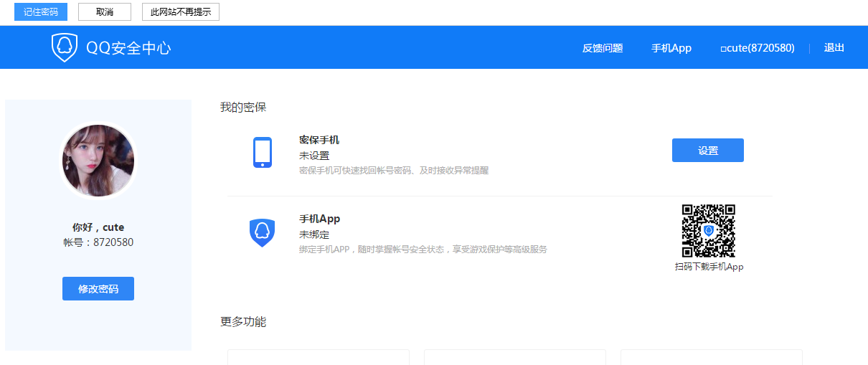The width and height of the screenshot is (868, 365).
Task: Click the QR code for 手机App download
Action: pyautogui.click(x=709, y=231)
